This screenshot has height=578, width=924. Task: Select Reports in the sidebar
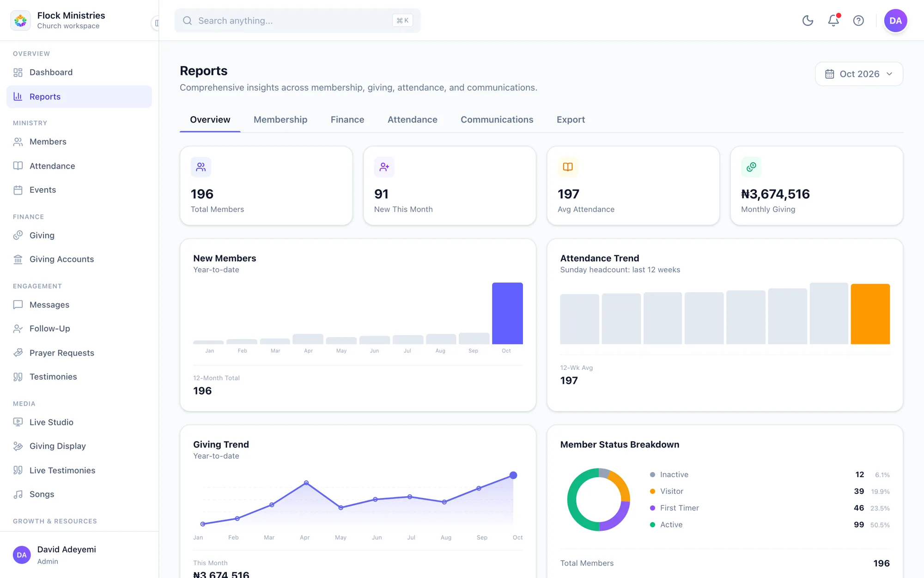click(x=79, y=97)
